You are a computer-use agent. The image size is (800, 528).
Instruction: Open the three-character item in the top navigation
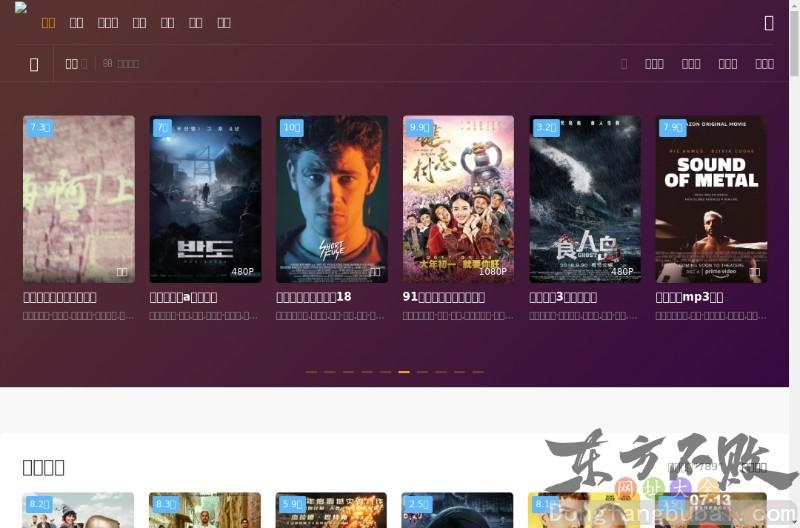tap(108, 22)
